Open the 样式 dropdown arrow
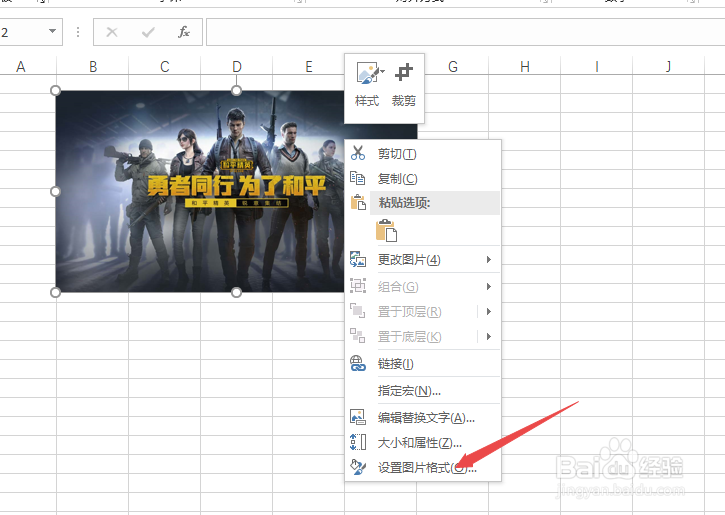725x515 pixels. [x=382, y=72]
